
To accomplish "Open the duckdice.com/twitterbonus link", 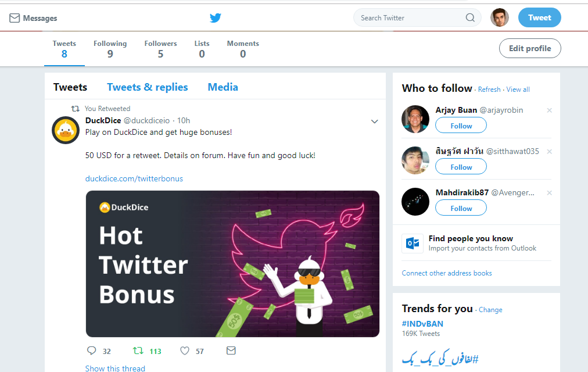I will click(x=134, y=178).
